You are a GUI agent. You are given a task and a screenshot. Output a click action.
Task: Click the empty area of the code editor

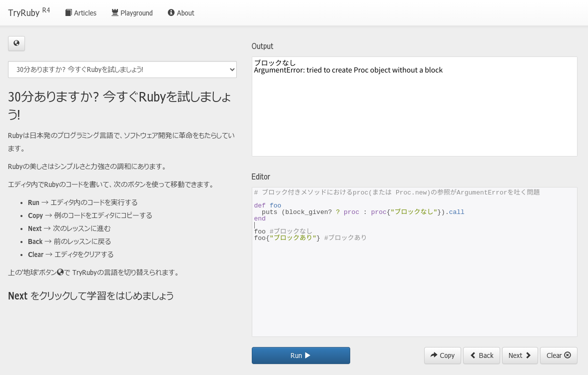414,290
